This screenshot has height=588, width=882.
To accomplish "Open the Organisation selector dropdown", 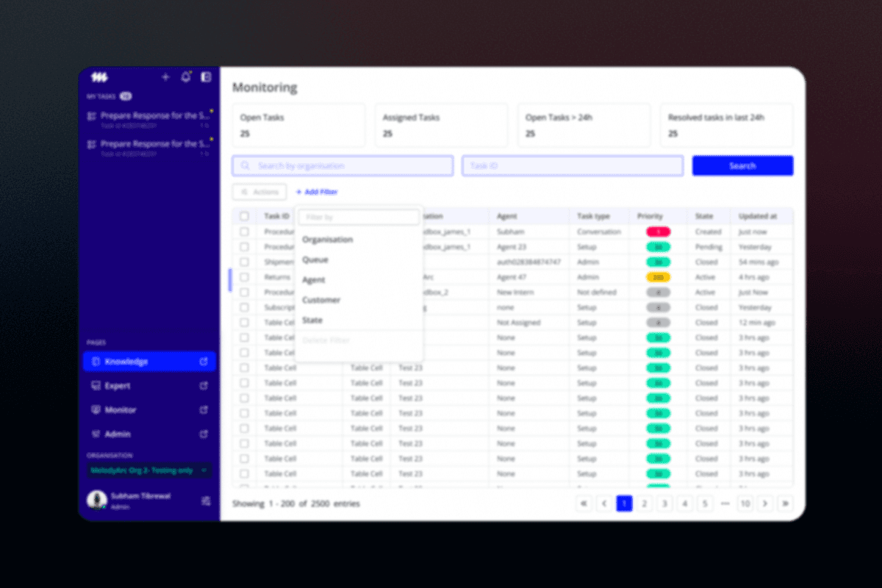I will (150, 470).
